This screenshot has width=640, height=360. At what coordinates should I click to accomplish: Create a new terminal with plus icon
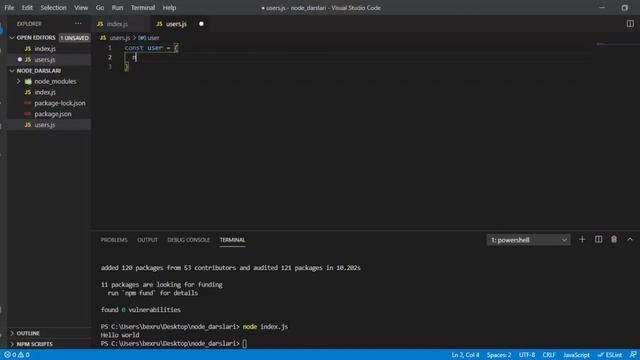click(582, 240)
